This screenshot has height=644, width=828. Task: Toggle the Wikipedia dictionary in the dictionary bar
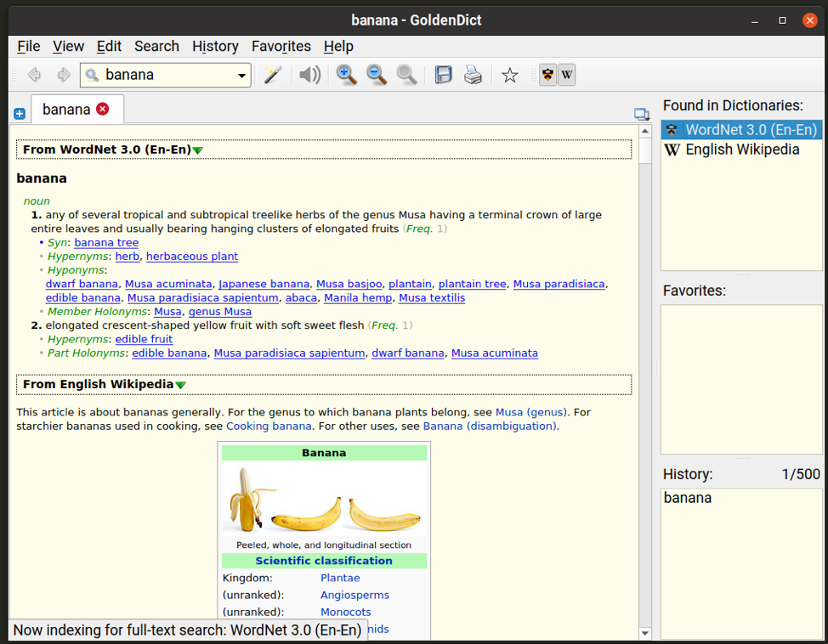click(x=567, y=75)
